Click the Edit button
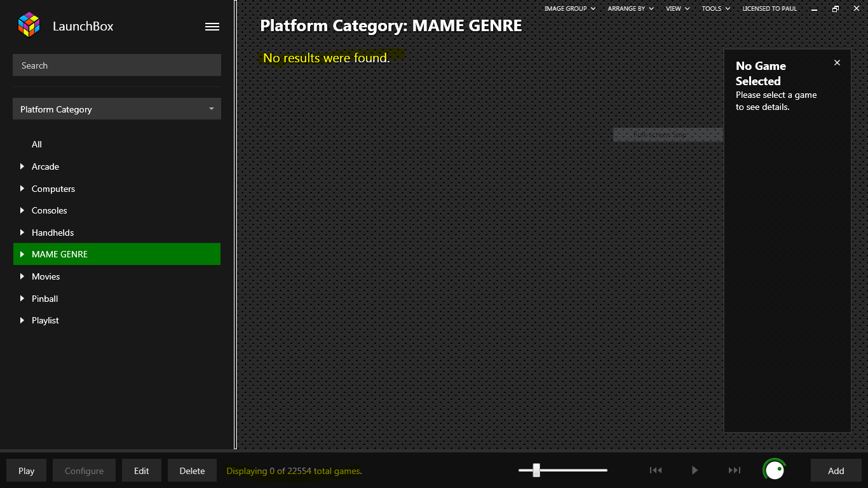The height and width of the screenshot is (488, 868). (142, 470)
